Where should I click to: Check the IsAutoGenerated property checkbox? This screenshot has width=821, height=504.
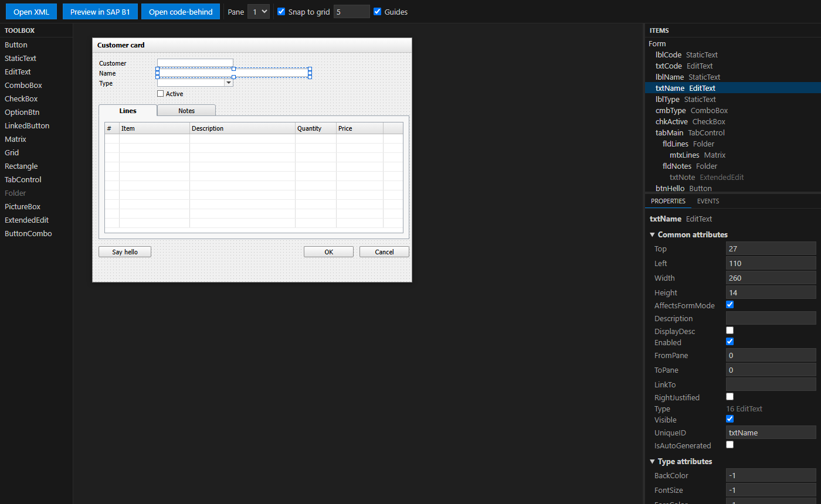pyautogui.click(x=730, y=445)
